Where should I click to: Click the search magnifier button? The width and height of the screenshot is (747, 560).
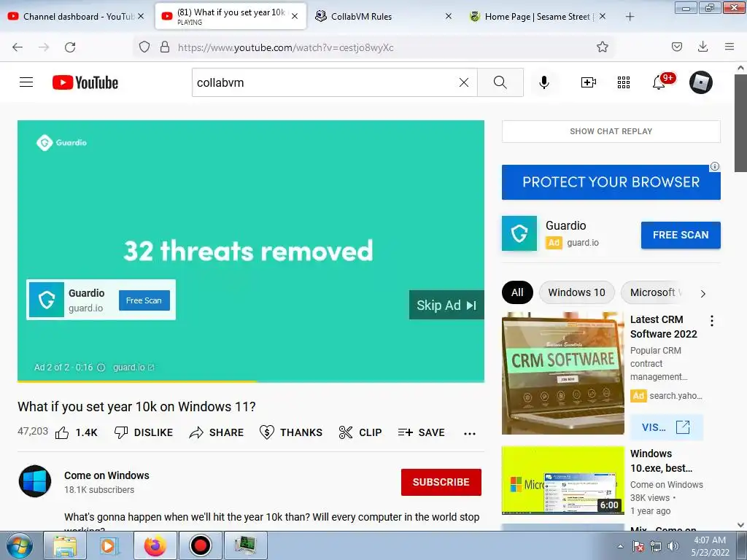500,82
